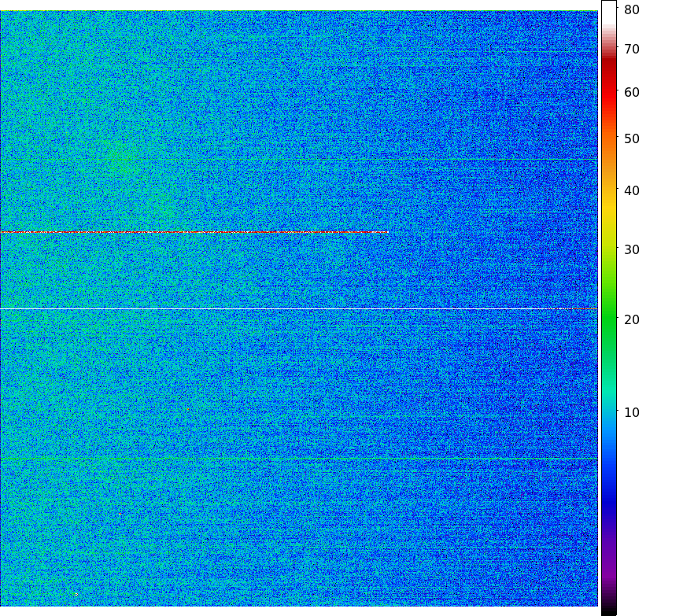Click the full-width white horizontal line
The height and width of the screenshot is (616, 683).
[275, 309]
